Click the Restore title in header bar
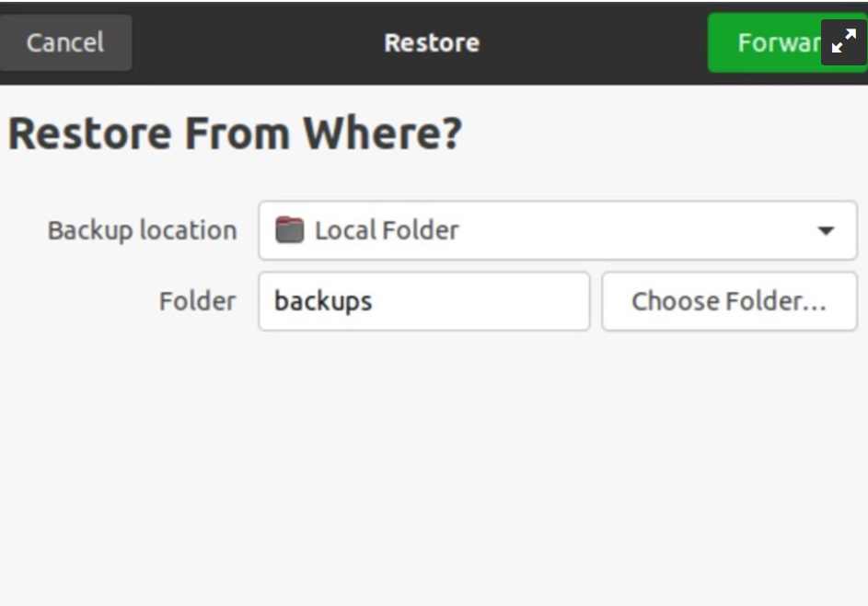The height and width of the screenshot is (606, 868). (432, 42)
